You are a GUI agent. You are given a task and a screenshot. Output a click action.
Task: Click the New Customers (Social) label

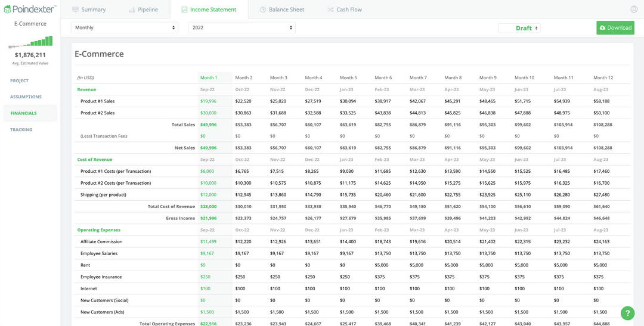coord(106,300)
